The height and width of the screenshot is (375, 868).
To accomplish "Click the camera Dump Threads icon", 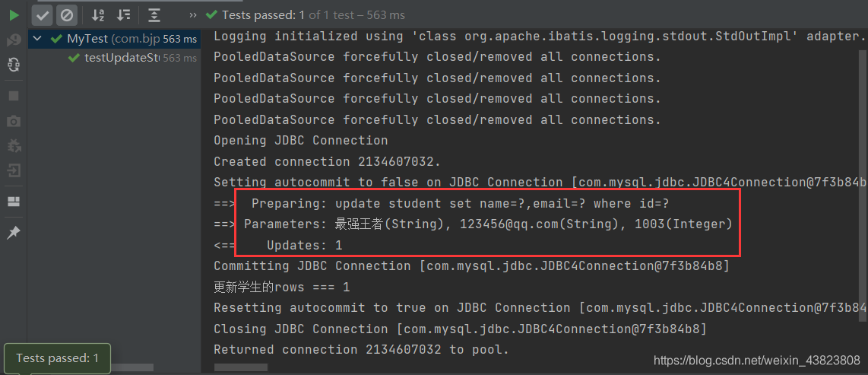I will (x=14, y=121).
